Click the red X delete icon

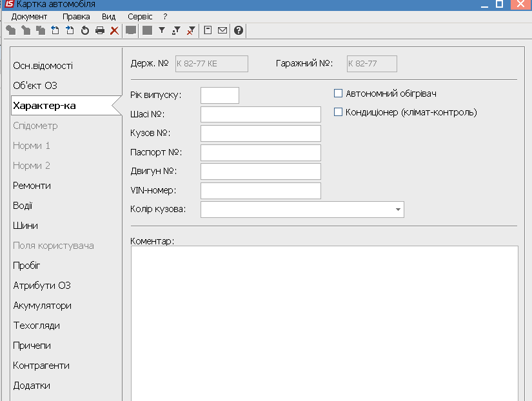pos(114,30)
